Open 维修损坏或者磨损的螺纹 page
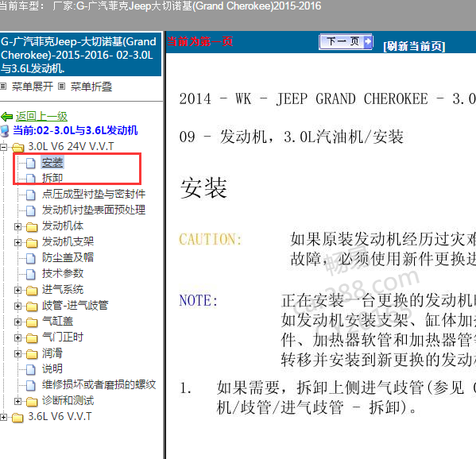Screen dimensions: 476x459 point(99,384)
